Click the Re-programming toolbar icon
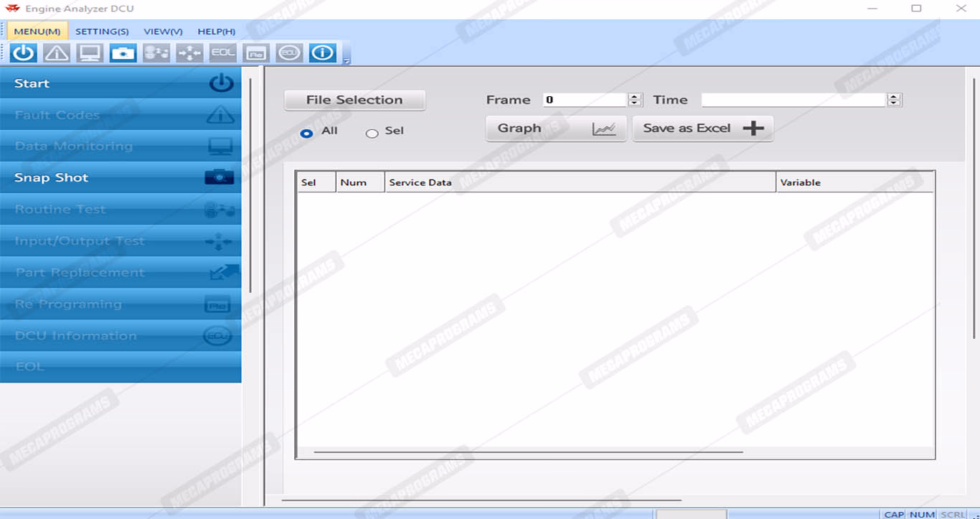980x519 pixels. tap(256, 53)
